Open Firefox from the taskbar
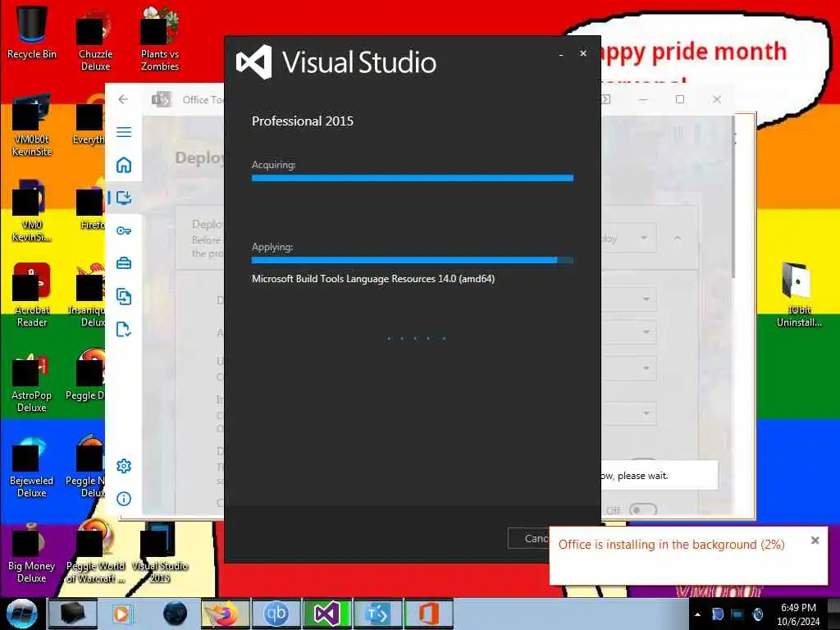This screenshot has height=630, width=840. click(x=226, y=614)
